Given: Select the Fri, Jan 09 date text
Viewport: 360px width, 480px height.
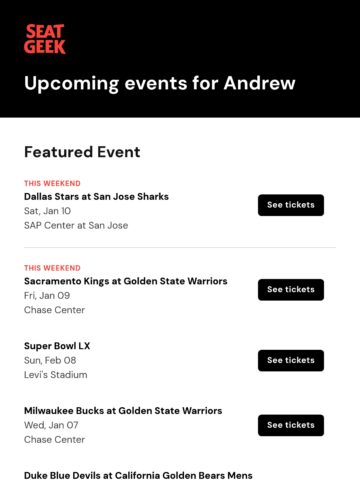Looking at the screenshot, I should click(47, 296).
